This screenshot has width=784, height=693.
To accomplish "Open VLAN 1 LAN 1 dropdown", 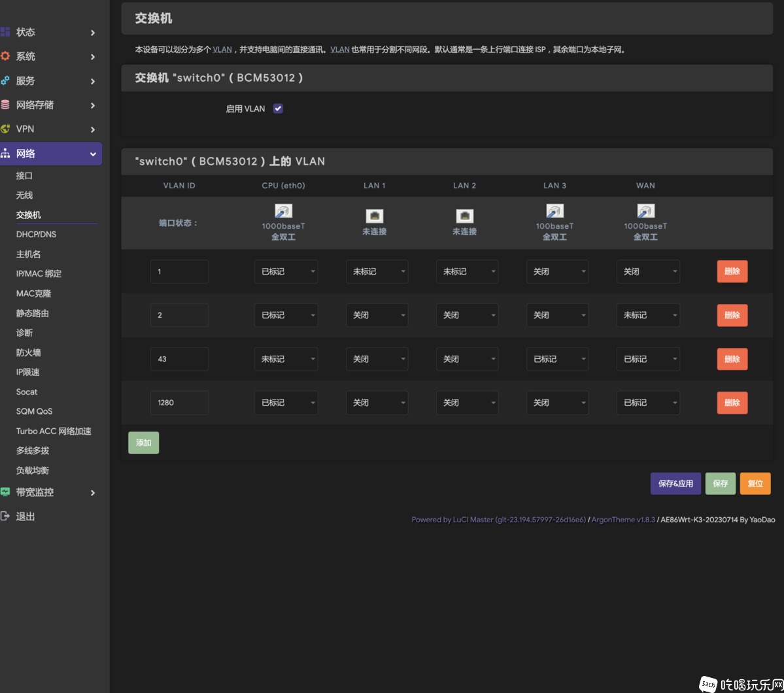I will [377, 271].
